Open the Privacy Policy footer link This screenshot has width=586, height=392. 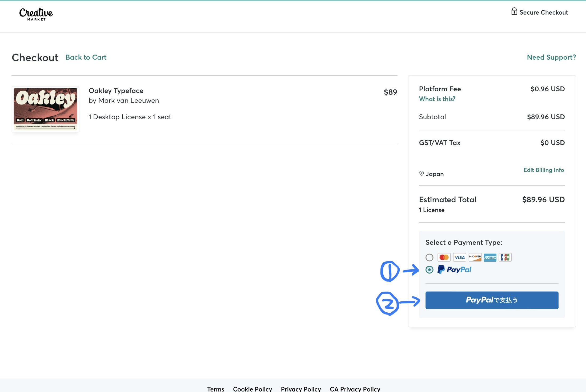pyautogui.click(x=301, y=389)
